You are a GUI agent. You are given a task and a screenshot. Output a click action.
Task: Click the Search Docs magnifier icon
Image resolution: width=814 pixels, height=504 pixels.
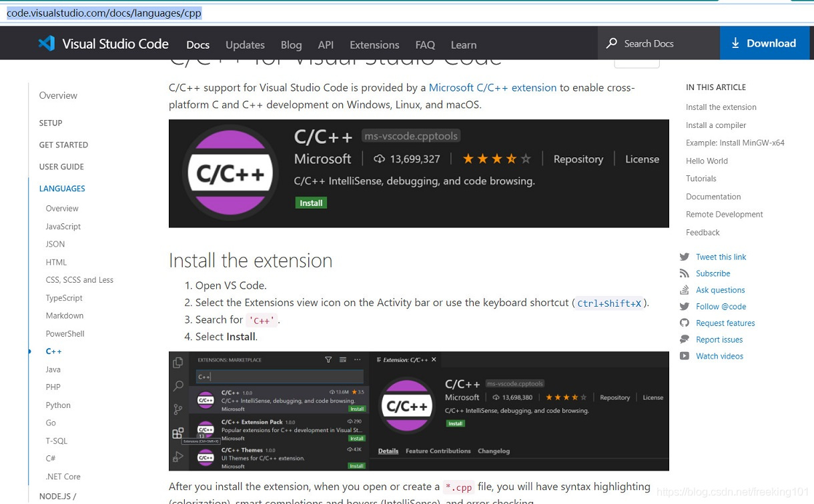point(611,43)
